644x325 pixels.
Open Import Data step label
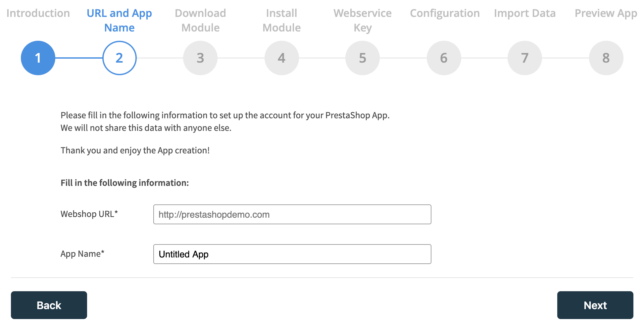[x=525, y=13]
